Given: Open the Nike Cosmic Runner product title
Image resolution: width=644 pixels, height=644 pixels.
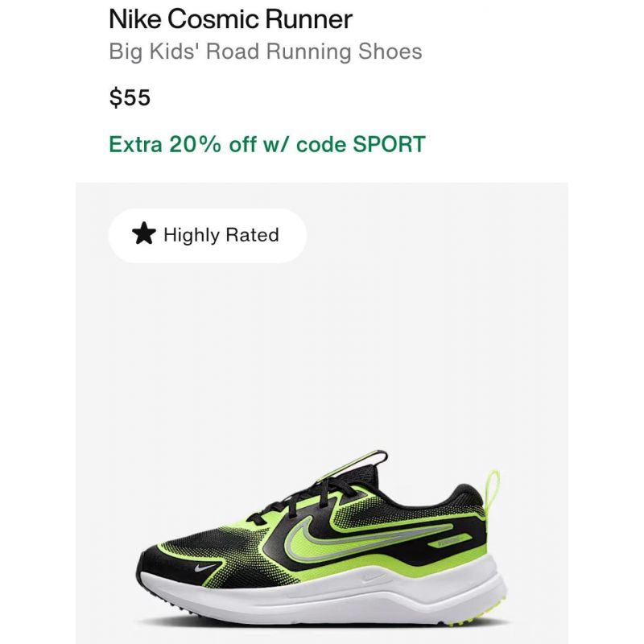Looking at the screenshot, I should pos(230,19).
